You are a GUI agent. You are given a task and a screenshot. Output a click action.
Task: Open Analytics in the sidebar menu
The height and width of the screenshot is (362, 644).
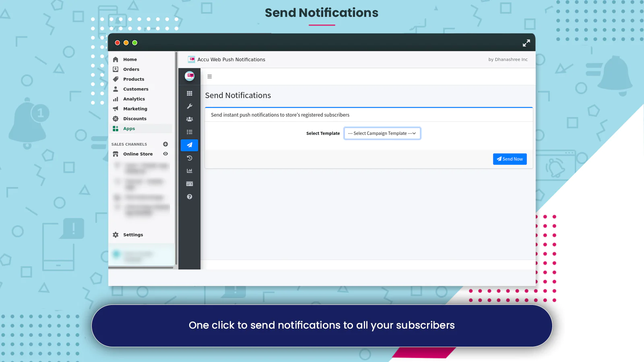click(134, 99)
